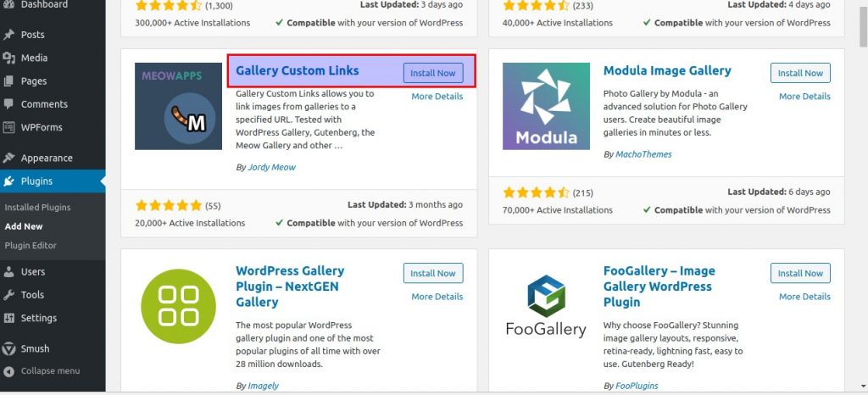Viewport: 868px width, 395px height.
Task: Click the Posts pin icon in sidebar
Action: 8,34
